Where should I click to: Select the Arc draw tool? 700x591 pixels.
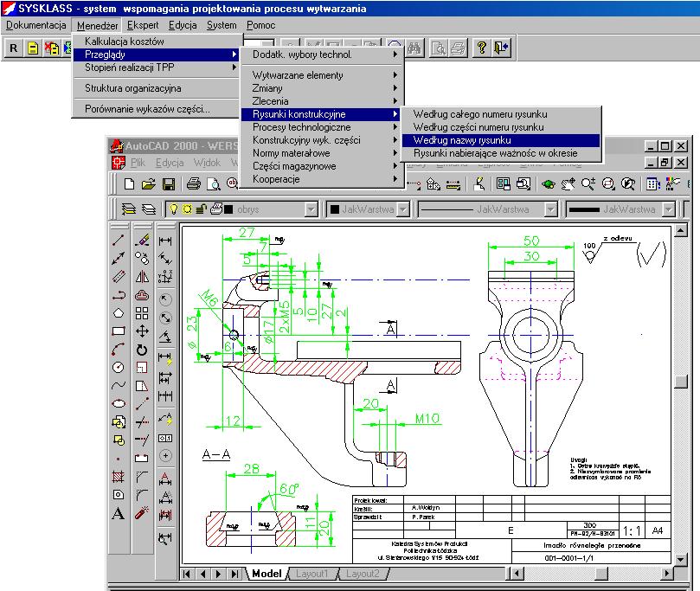pos(119,349)
